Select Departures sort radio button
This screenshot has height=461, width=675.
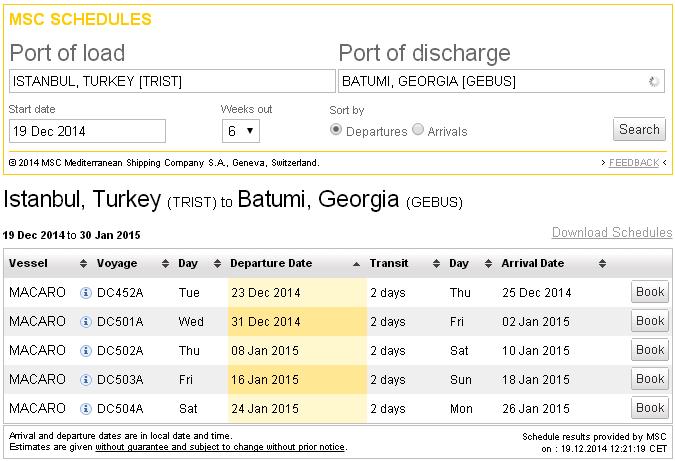click(336, 130)
